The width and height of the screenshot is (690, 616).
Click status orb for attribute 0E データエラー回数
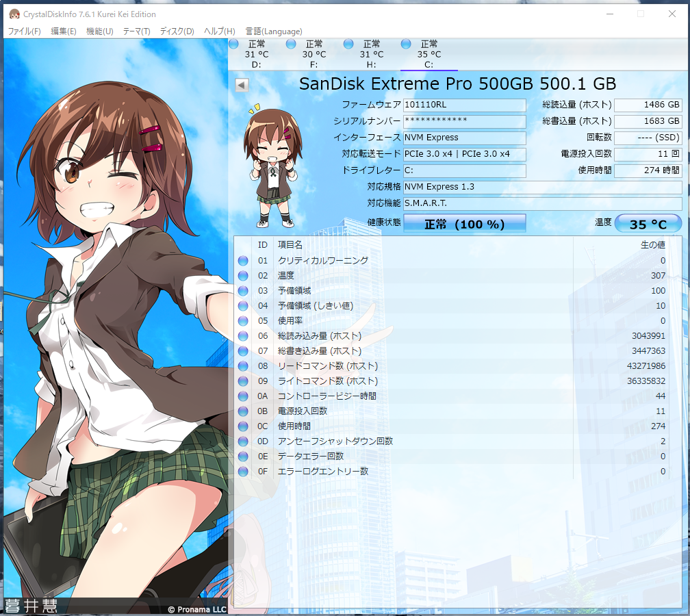tap(243, 457)
